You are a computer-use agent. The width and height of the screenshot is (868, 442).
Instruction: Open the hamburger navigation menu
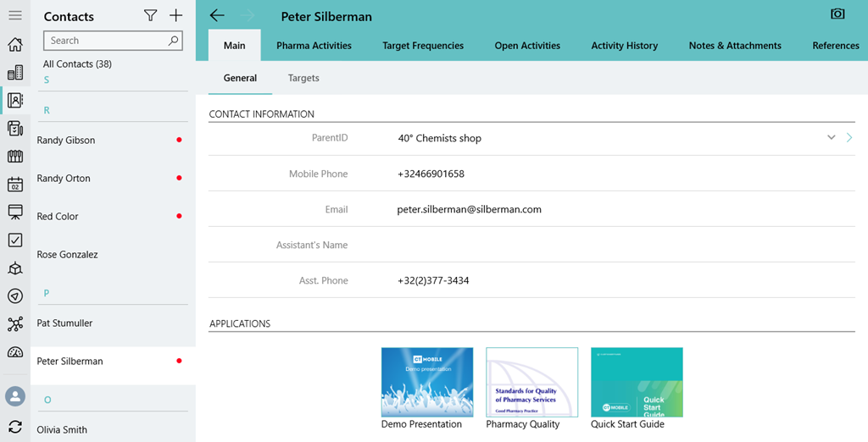[x=14, y=16]
